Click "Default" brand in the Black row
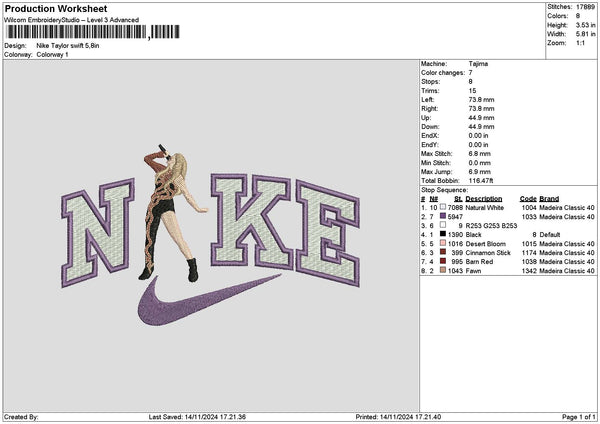Screen dimensions: 600x424 549,235
